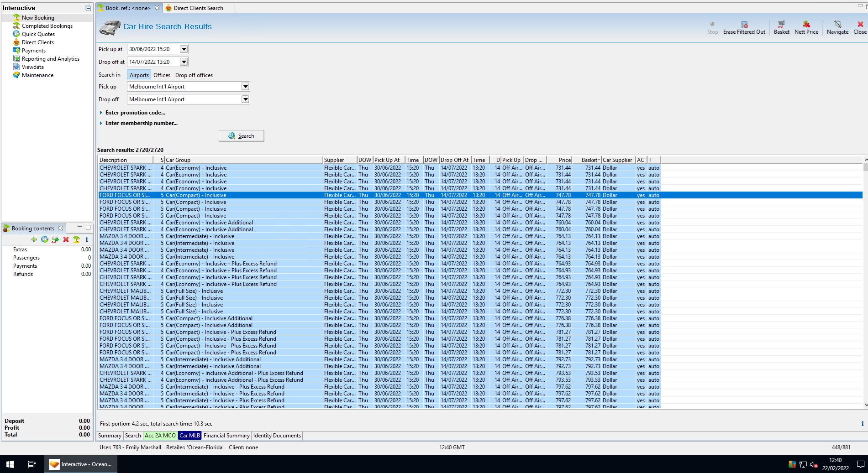Open the Windows Start menu

[10, 464]
